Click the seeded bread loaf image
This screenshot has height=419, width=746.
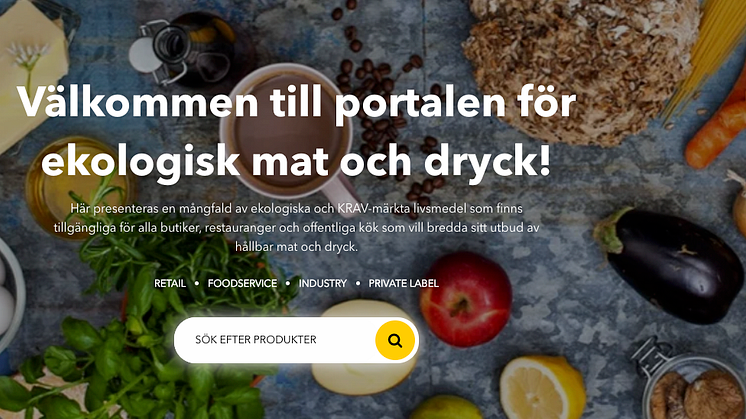(580, 67)
